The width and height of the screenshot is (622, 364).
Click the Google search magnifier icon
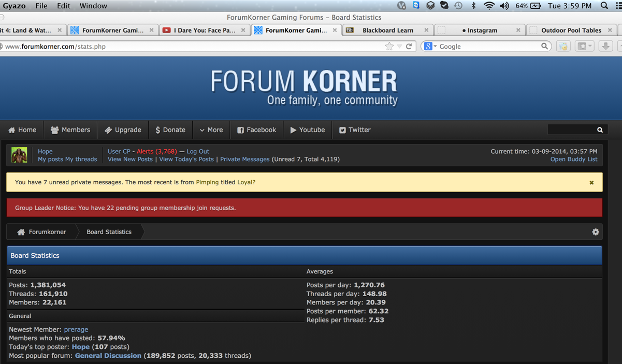pos(544,46)
